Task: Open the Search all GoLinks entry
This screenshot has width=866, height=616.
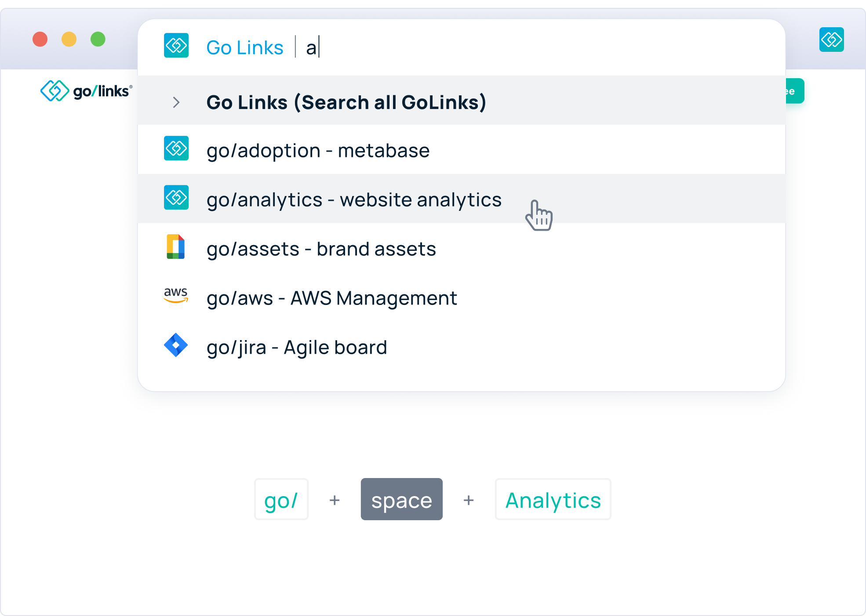Action: pyautogui.click(x=347, y=102)
